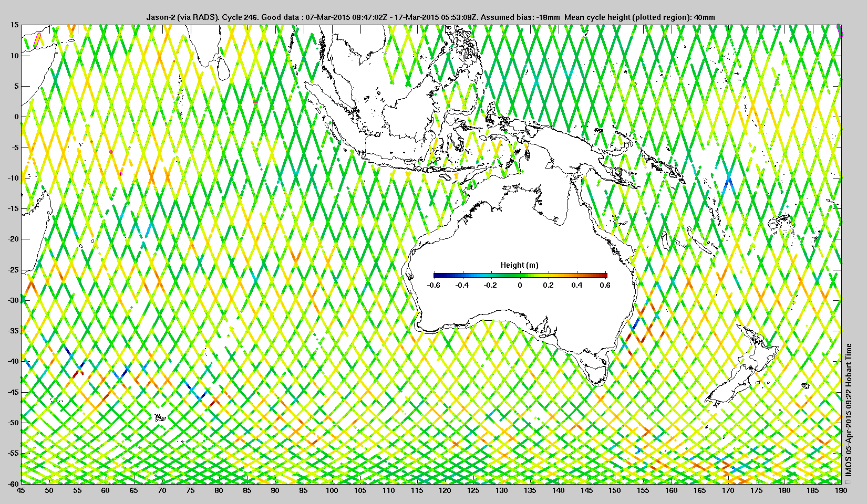Click longitude tick label 170
The image size is (867, 504).
[728, 490]
